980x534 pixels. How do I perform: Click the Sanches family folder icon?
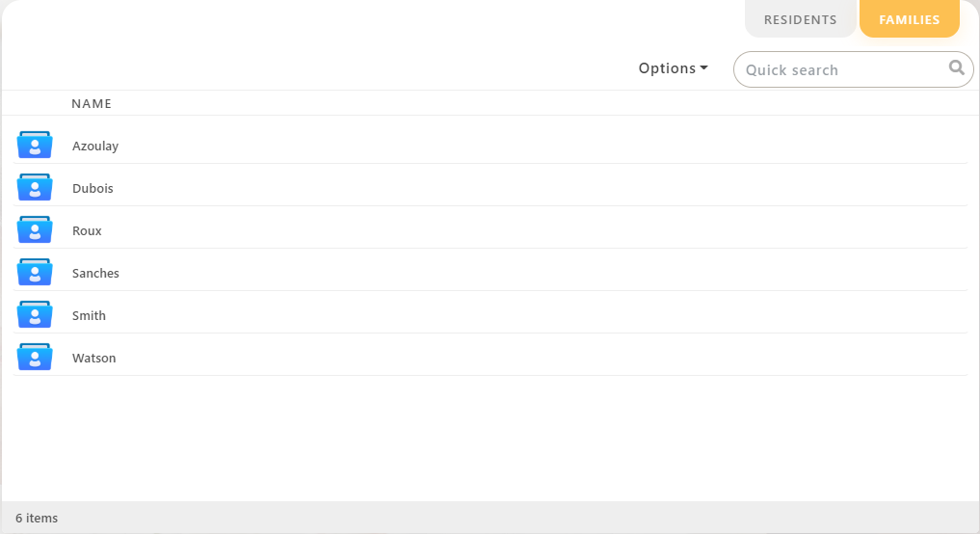click(x=35, y=273)
